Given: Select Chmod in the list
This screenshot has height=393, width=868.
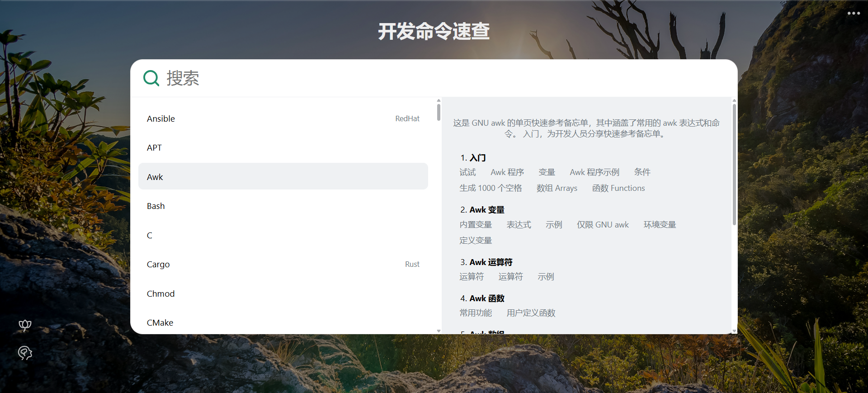Looking at the screenshot, I should (283, 294).
